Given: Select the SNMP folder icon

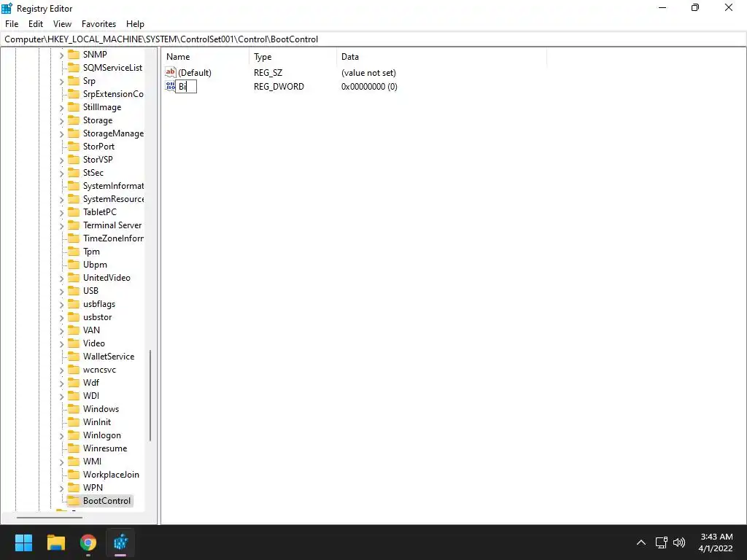Looking at the screenshot, I should coord(74,54).
